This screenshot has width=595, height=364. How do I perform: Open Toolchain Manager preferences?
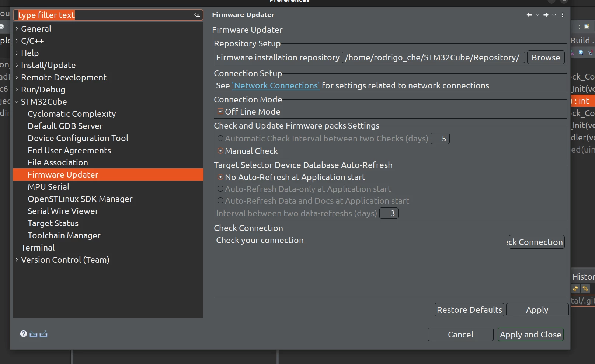click(x=64, y=235)
